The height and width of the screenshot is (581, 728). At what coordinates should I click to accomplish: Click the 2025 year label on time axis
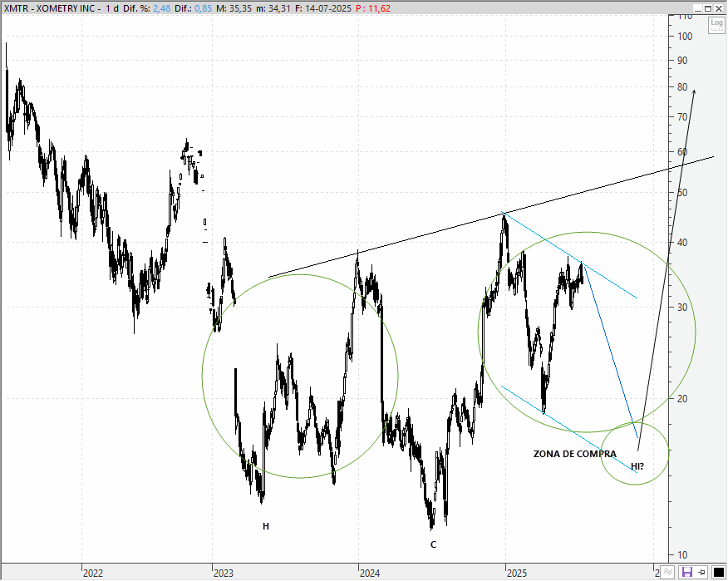pyautogui.click(x=517, y=574)
